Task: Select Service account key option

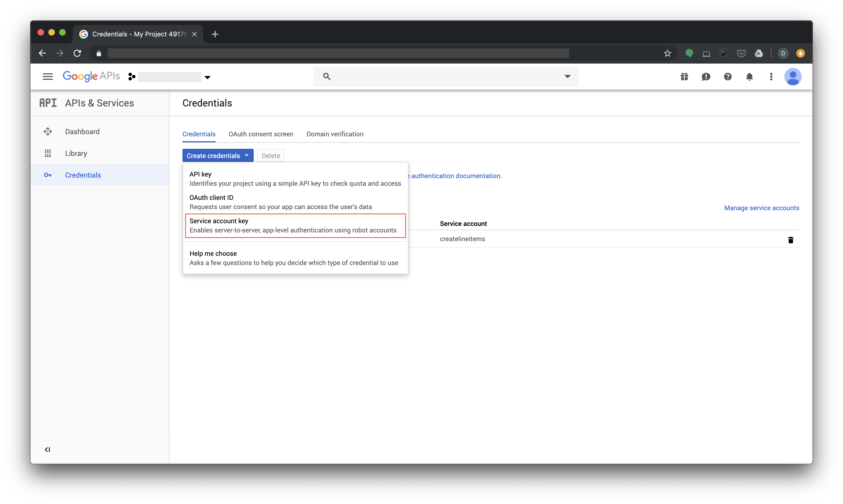Action: [295, 225]
